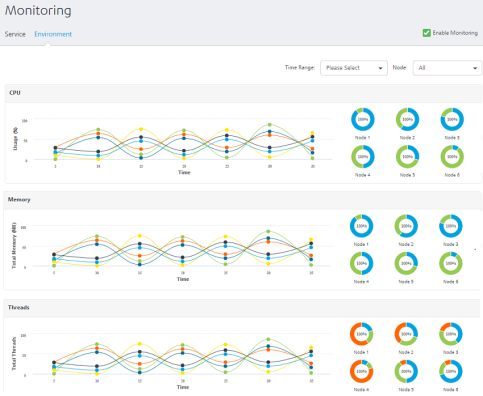Image resolution: width=483 pixels, height=396 pixels.
Task: Click the CPU panel header
Action: pos(243,93)
